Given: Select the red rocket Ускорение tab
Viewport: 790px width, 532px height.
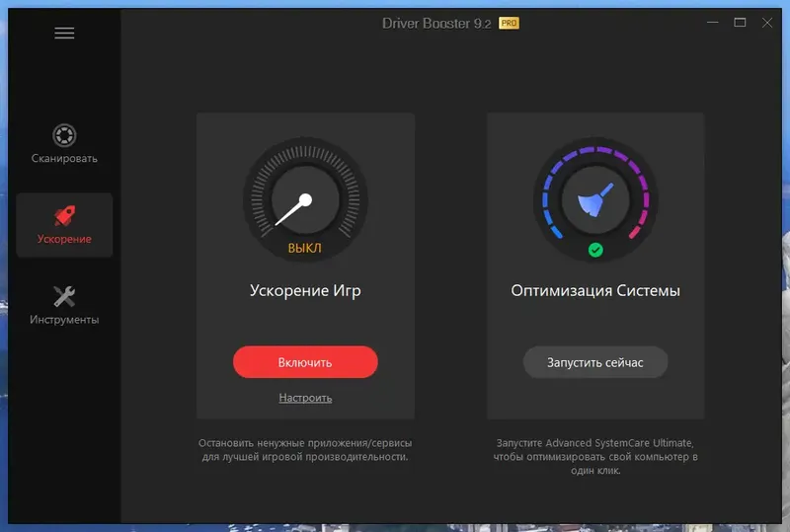Looking at the screenshot, I should tap(64, 225).
